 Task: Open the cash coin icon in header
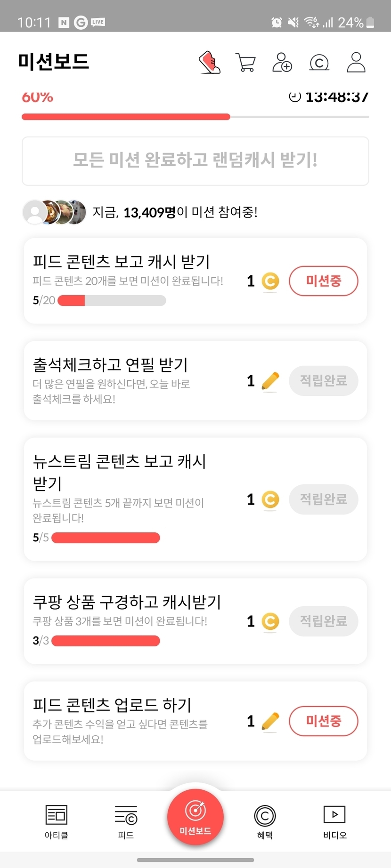[319, 62]
